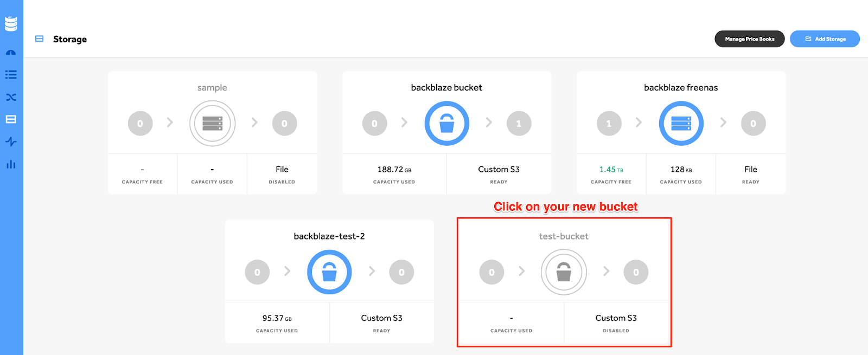Click the File type on sample card
Image resolution: width=868 pixels, height=355 pixels.
tap(282, 170)
